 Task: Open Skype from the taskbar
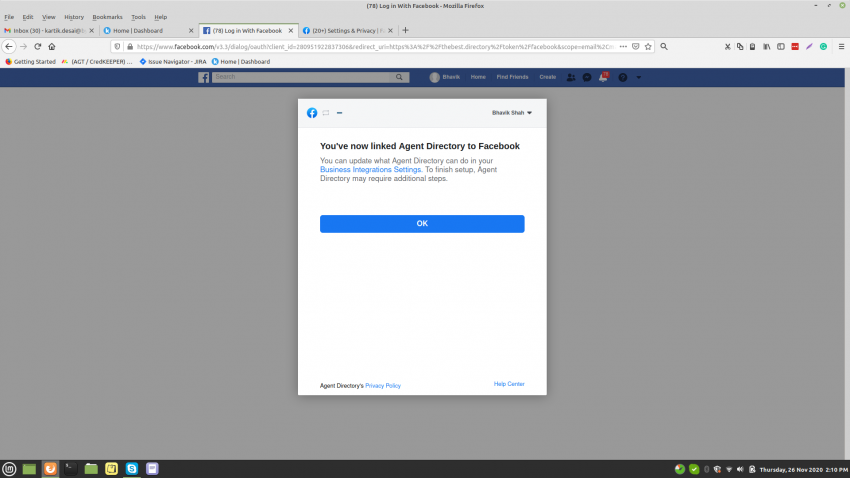pos(132,468)
